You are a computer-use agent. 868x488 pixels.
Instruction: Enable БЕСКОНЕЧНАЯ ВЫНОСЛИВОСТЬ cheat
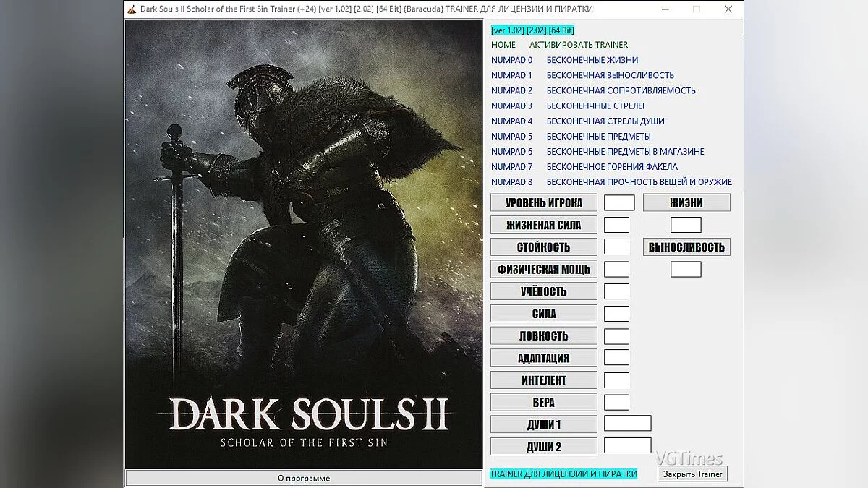coord(610,75)
